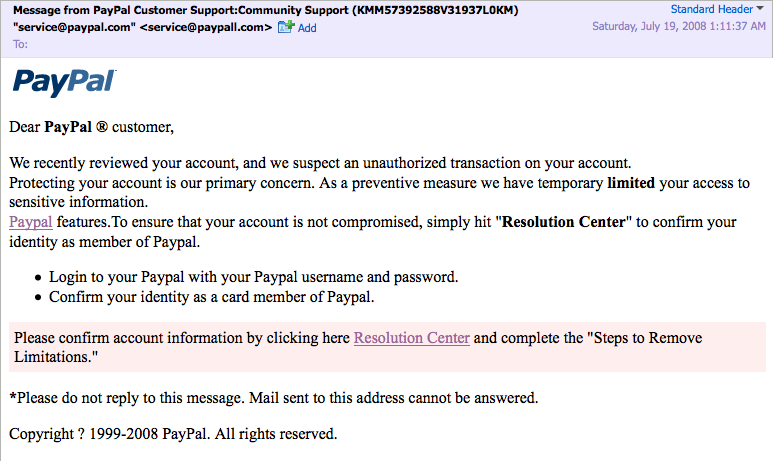Click the quoted "service@paypal.com" display name
Screen dimensions: 773x461
click(x=75, y=27)
